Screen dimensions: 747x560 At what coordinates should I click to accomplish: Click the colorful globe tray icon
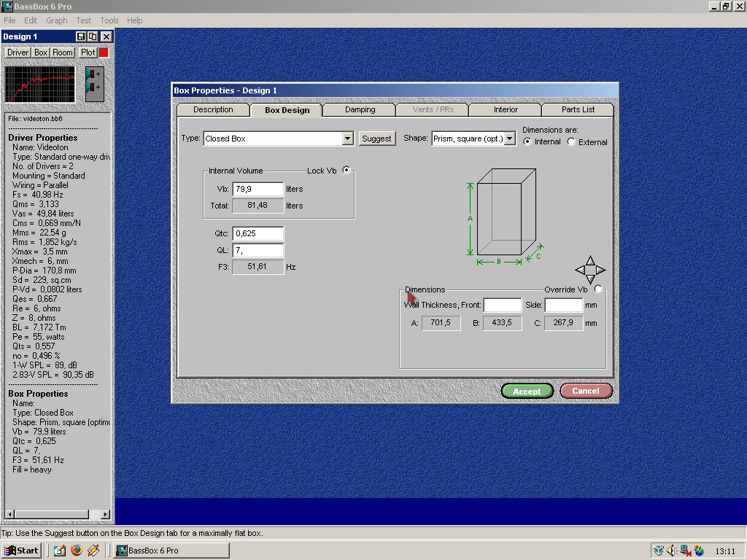point(699,551)
